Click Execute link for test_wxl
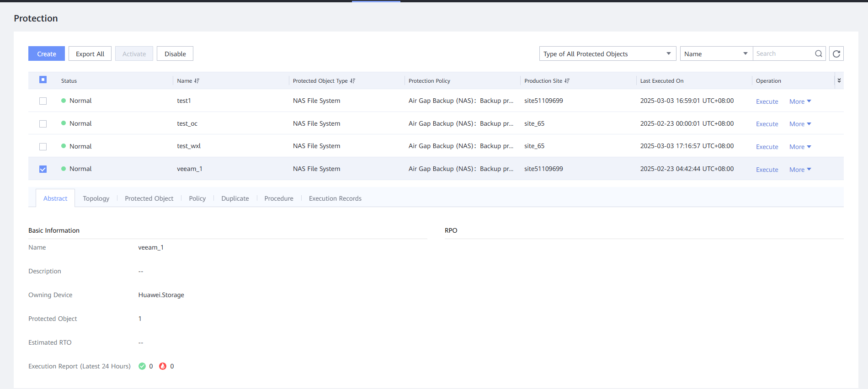This screenshot has height=389, width=868. click(767, 147)
